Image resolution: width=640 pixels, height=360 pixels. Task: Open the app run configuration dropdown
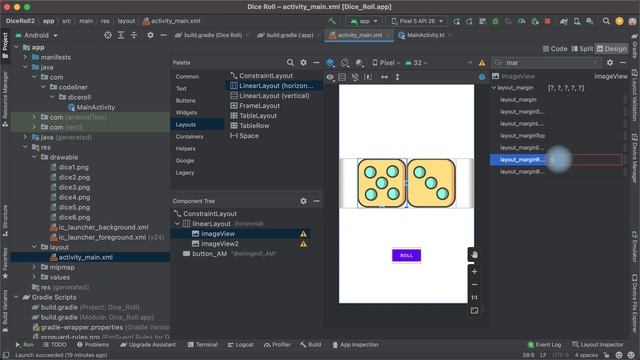tap(364, 21)
